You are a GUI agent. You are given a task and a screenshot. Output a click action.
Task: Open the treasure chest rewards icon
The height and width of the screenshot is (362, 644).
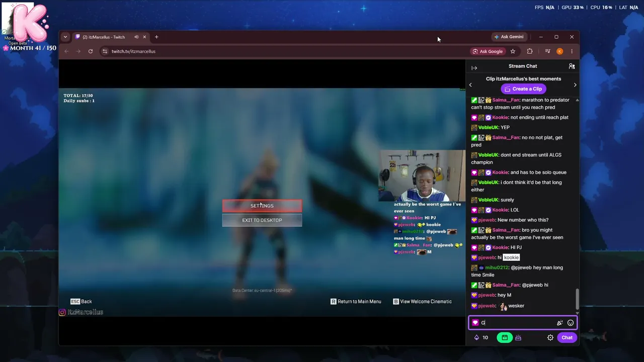click(x=518, y=337)
